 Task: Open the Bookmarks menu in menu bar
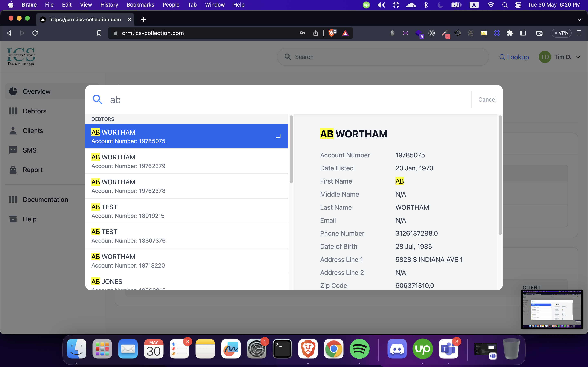(140, 5)
